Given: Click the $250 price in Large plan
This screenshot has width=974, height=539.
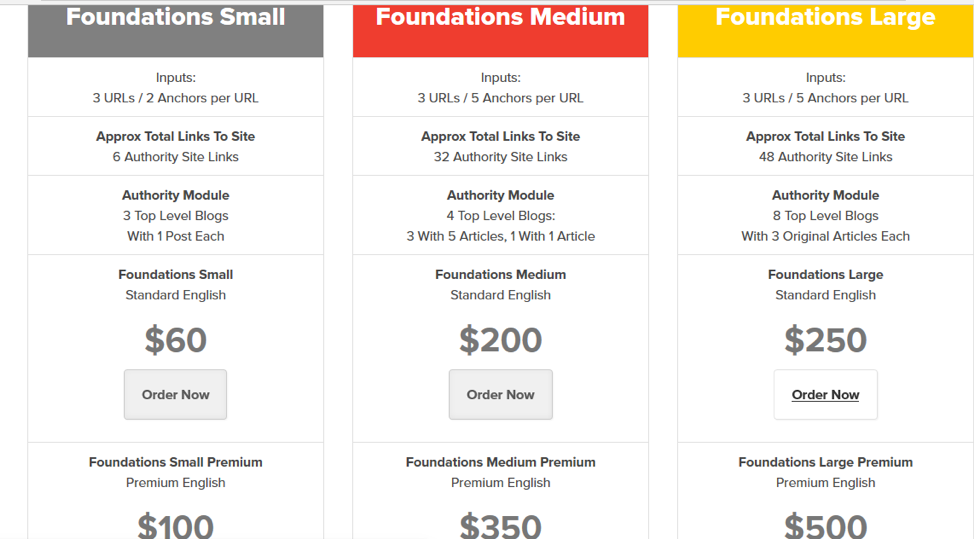Looking at the screenshot, I should click(x=826, y=340).
